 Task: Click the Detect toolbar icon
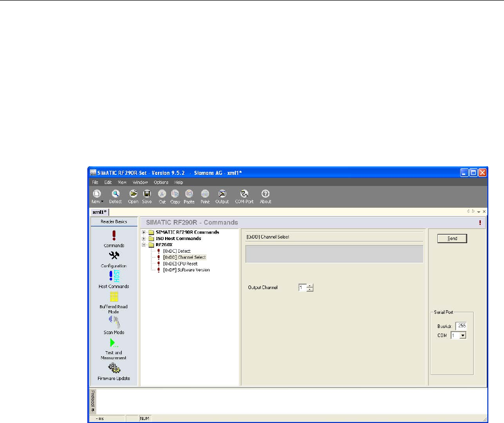[x=115, y=194]
